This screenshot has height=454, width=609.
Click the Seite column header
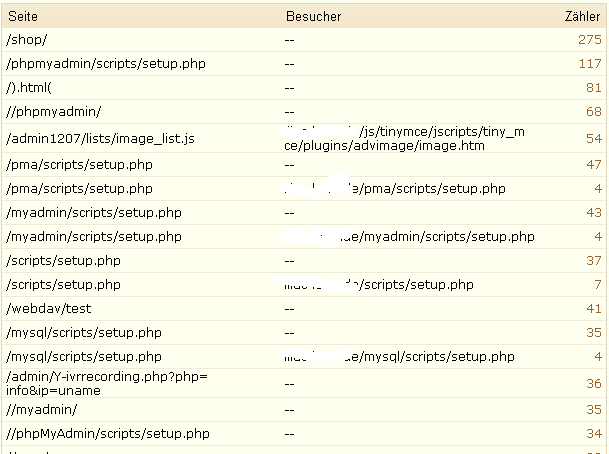pos(24,16)
